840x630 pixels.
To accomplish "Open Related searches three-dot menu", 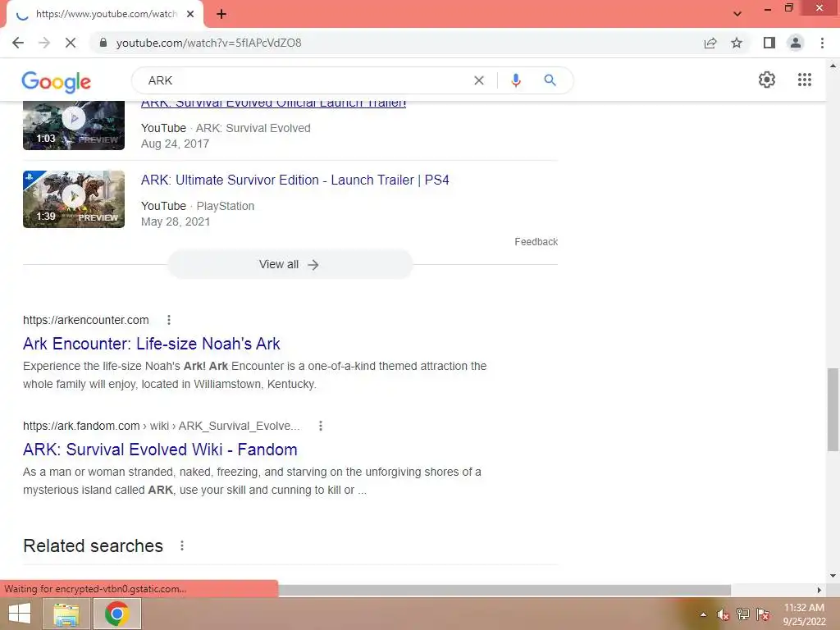I will (x=182, y=546).
